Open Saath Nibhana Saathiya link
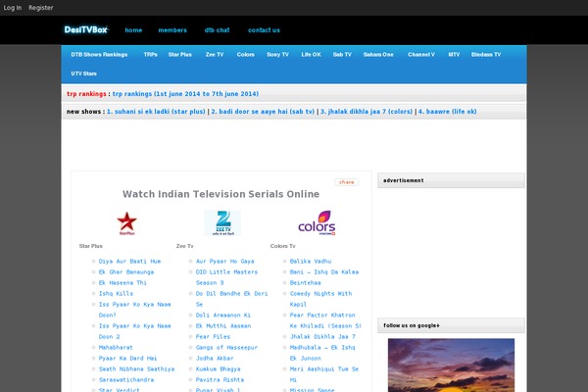The image size is (588, 392). point(136,369)
